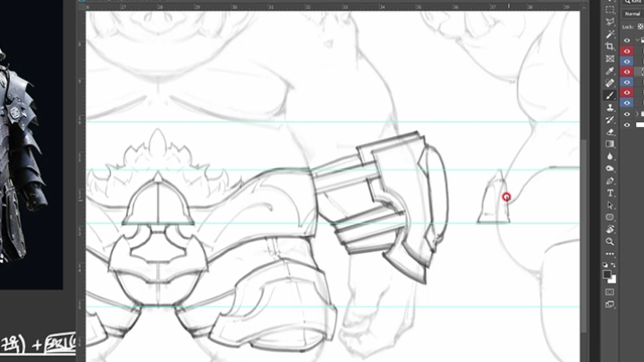This screenshot has width=644, height=362.
Task: Select the Crop tool
Action: tap(610, 46)
